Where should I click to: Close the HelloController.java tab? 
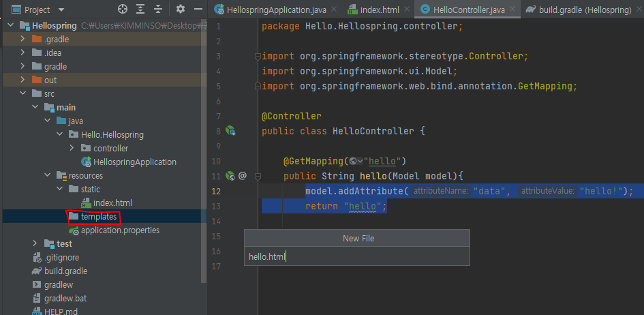click(512, 10)
